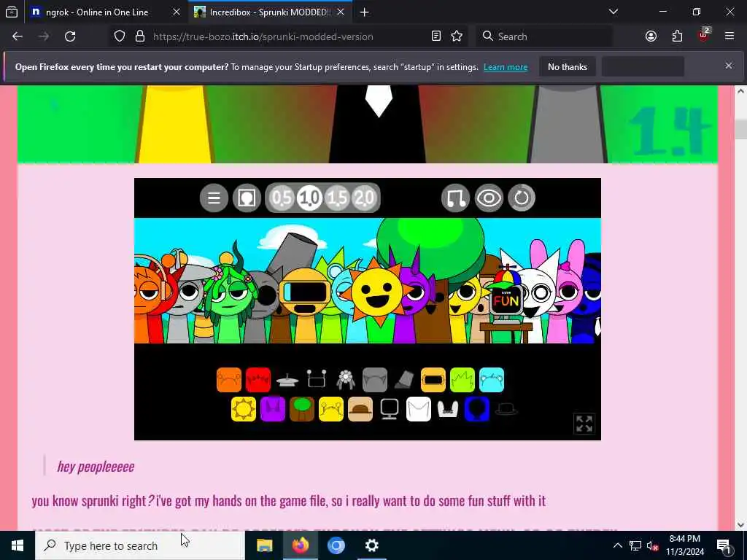
Task: Pick the tree character icon
Action: [302, 409]
